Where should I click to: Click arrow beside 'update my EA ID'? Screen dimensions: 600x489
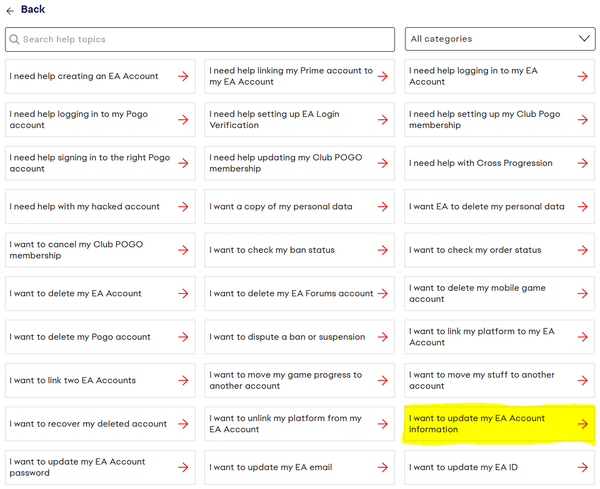point(582,467)
